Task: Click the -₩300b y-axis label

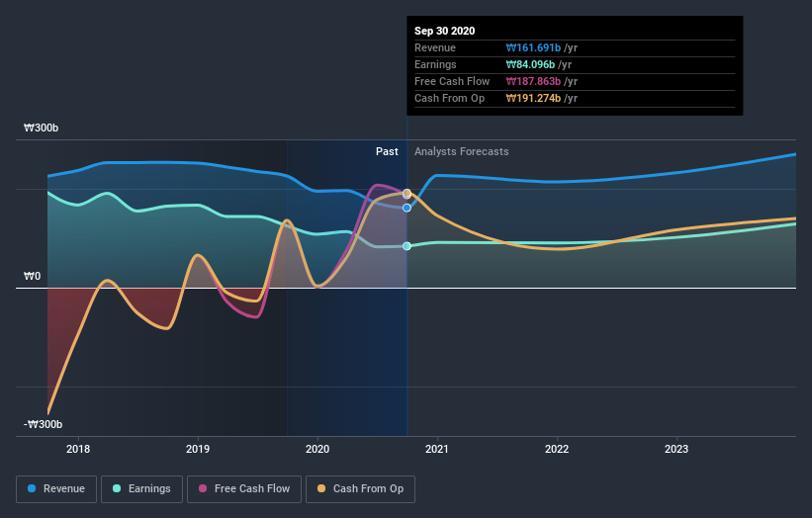Action: coord(43,424)
